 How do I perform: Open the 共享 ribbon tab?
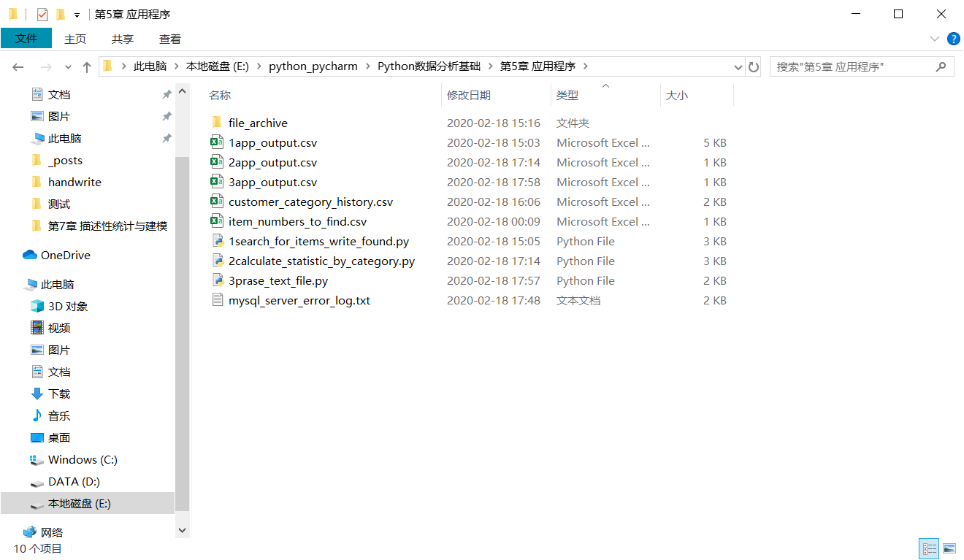point(123,39)
